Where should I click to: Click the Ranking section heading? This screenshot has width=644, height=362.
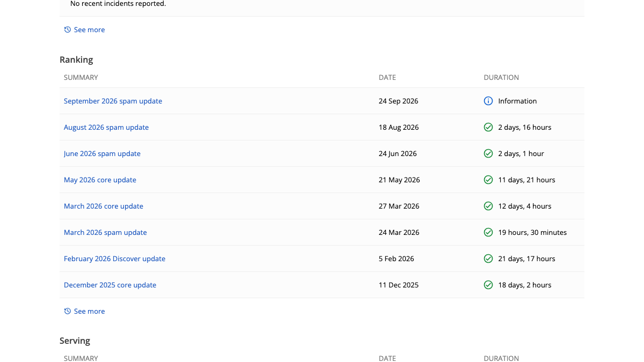click(x=76, y=60)
